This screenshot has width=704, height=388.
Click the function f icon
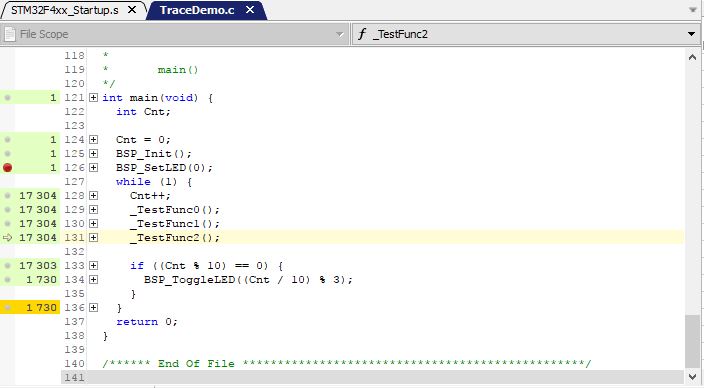point(362,34)
